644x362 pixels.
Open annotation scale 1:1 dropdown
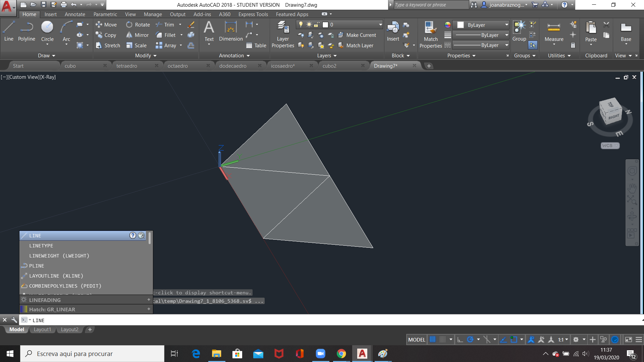click(563, 340)
